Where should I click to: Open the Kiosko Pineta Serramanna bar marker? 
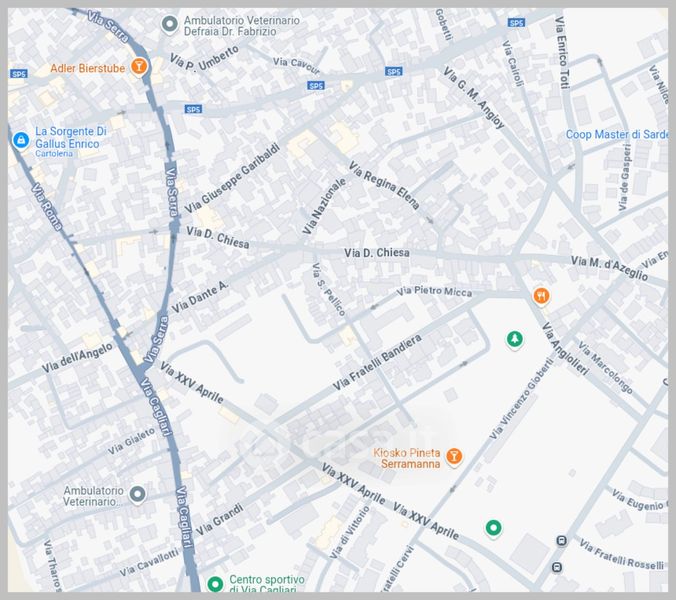coord(454,457)
